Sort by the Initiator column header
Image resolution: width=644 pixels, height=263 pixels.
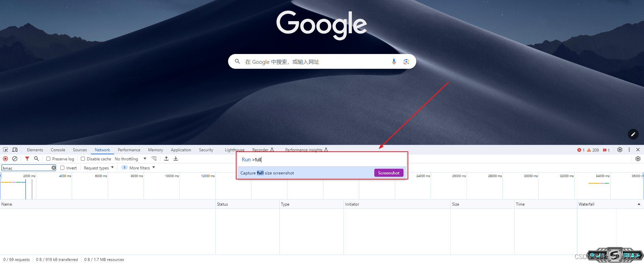tap(397, 204)
